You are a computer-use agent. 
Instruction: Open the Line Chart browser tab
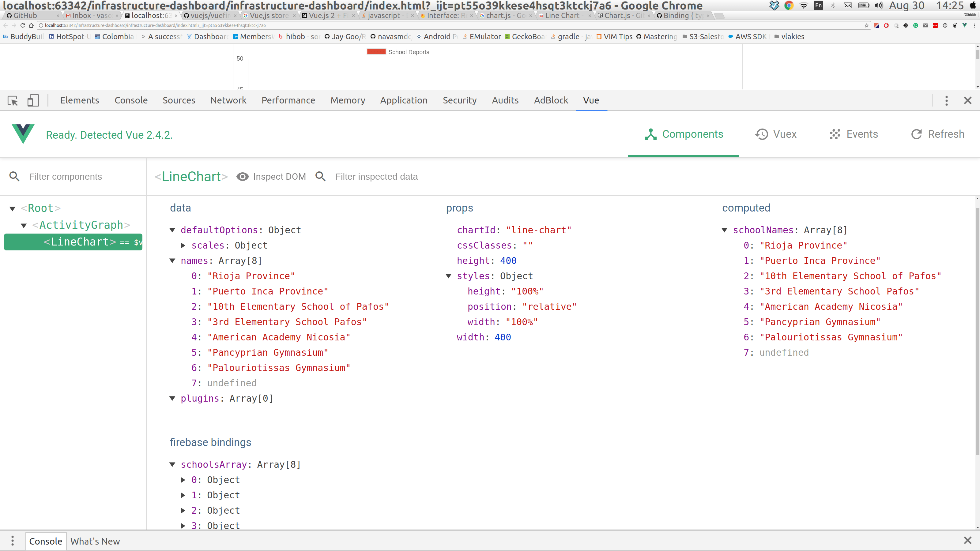click(564, 16)
